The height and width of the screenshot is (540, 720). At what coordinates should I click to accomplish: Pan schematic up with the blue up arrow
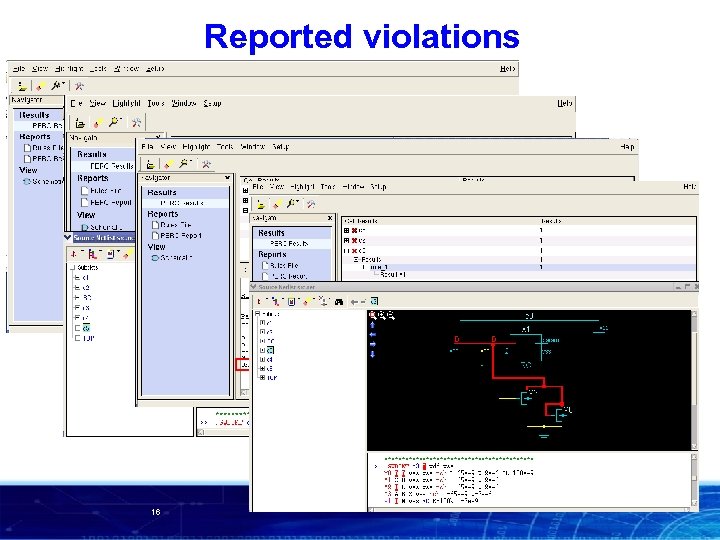pyautogui.click(x=372, y=325)
